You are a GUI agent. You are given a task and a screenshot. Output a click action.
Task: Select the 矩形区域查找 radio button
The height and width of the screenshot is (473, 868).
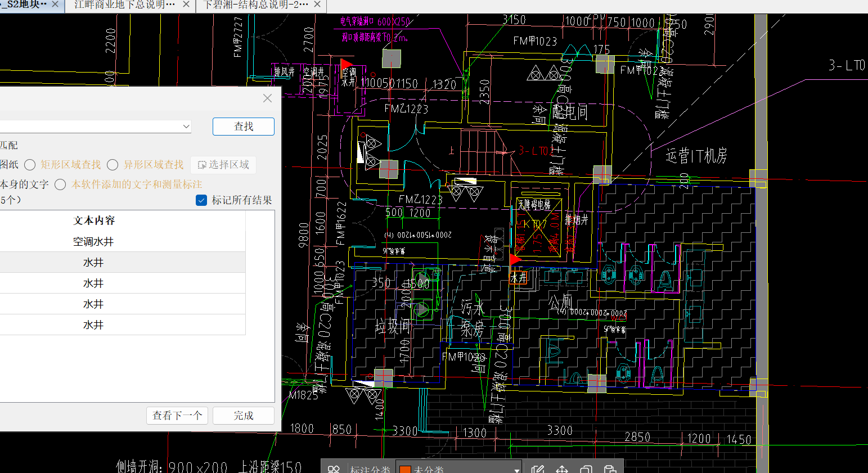coord(30,165)
